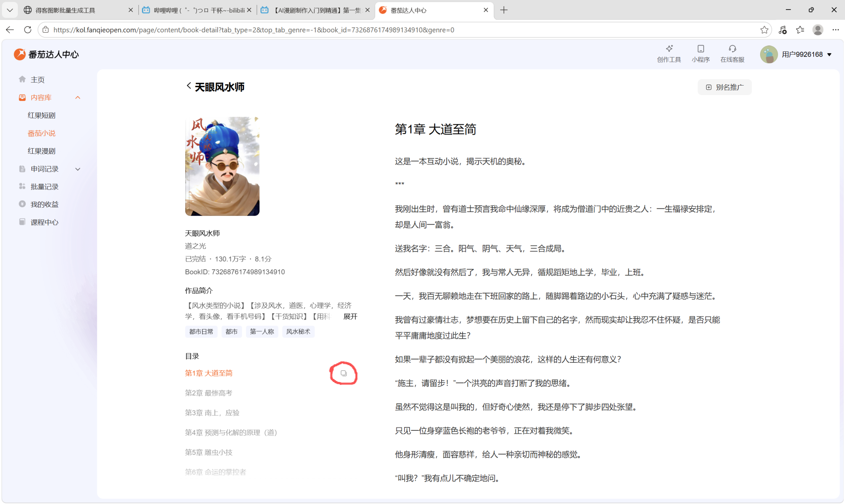Open the browser profile icon
Image resolution: width=845 pixels, height=504 pixels.
[818, 30]
